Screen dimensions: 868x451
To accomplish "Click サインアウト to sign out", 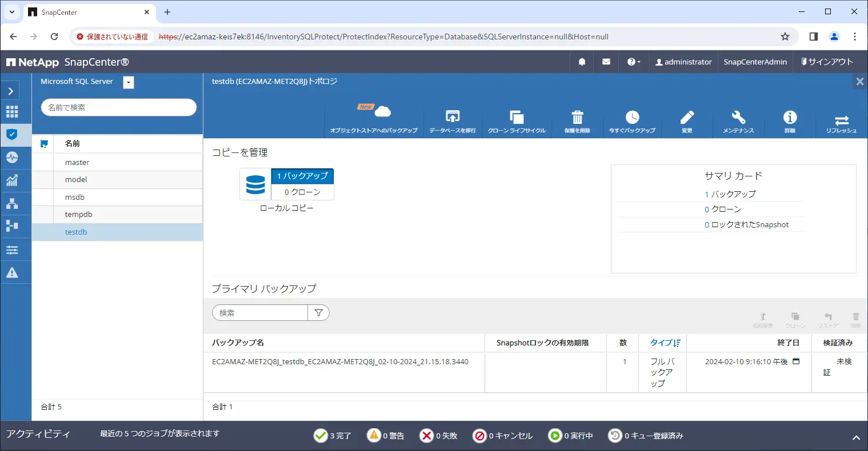I will [827, 62].
